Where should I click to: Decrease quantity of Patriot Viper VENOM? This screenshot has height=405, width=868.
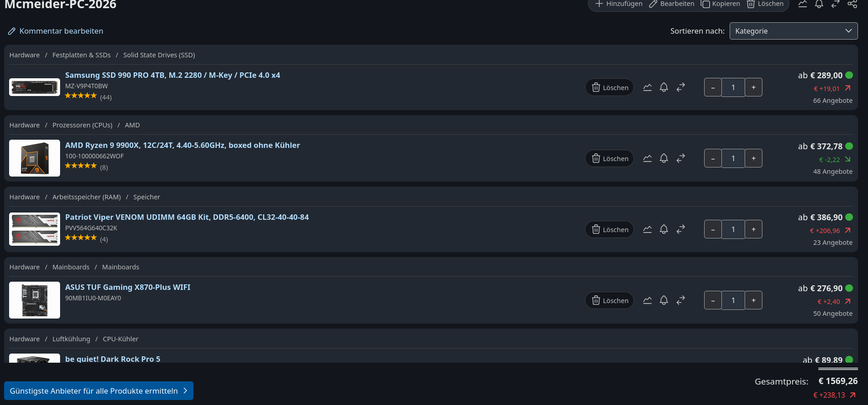(x=713, y=229)
